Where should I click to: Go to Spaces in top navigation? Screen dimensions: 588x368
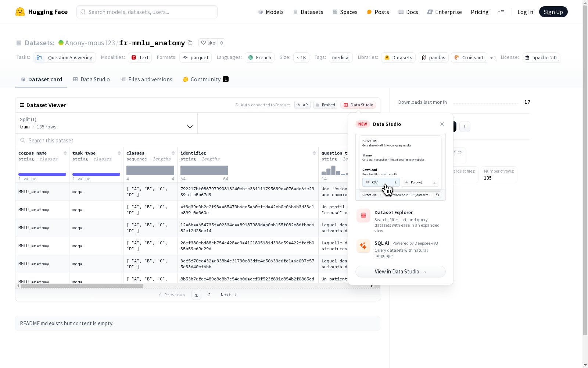[x=345, y=12]
